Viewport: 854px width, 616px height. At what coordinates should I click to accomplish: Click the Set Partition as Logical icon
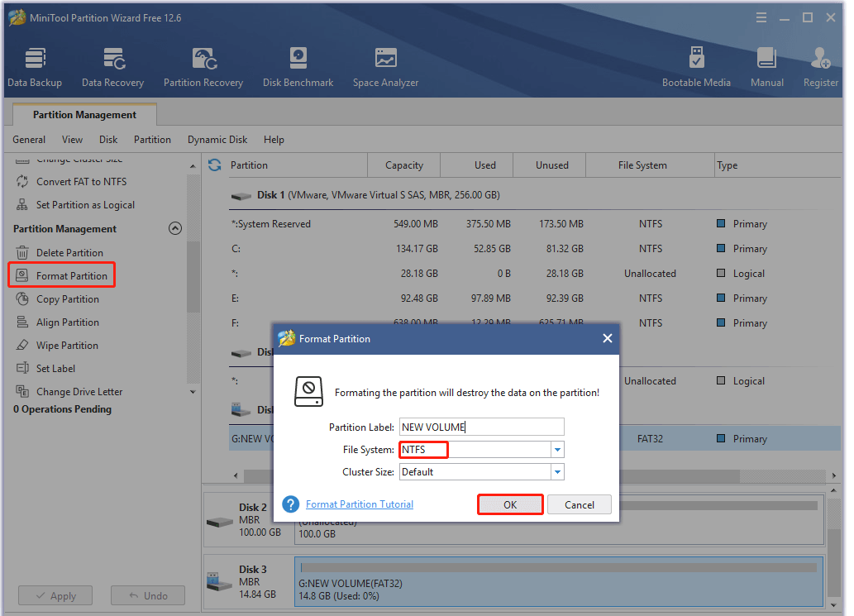[22, 205]
